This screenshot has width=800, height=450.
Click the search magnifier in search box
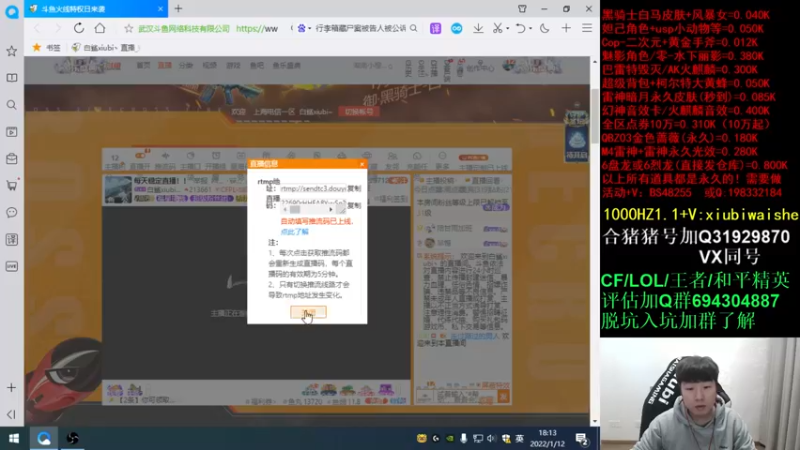[414, 29]
